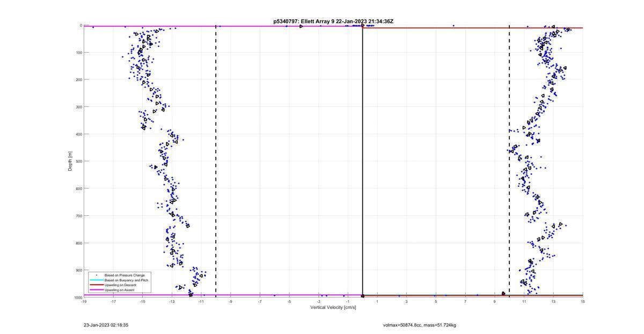
Task: Click the depth tick label '0'
Action: (80, 25)
